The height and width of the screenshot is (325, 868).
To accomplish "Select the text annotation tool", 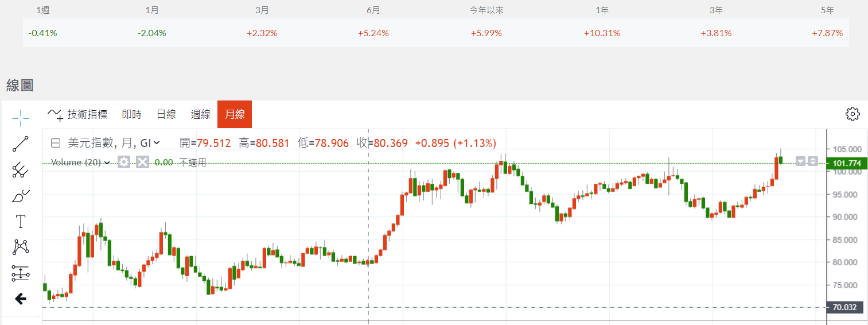I will (x=21, y=221).
